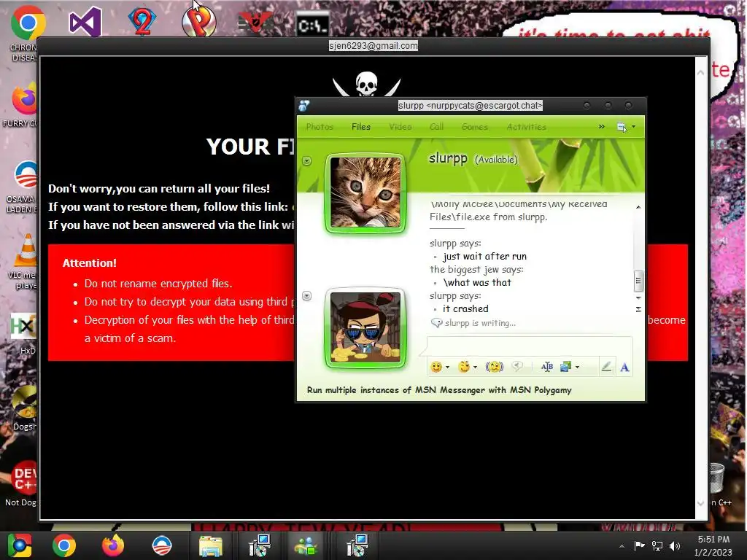Switch to MSN Messenger taskbar icon
Viewport: 747px width, 560px height.
(306, 545)
